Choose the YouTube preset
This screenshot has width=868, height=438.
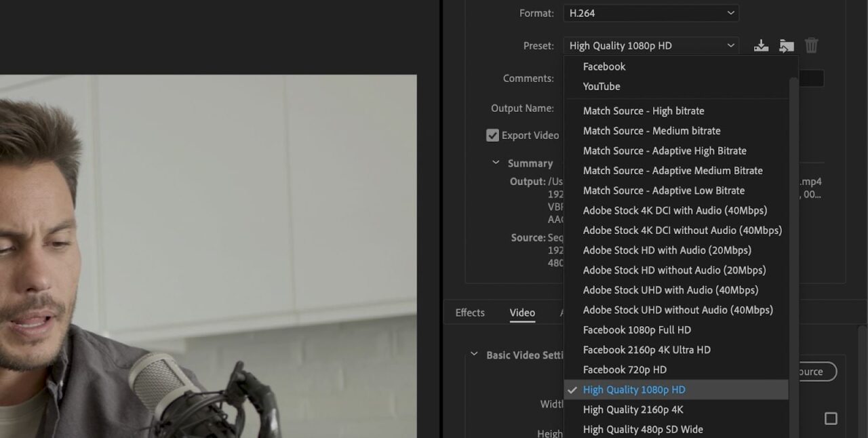click(601, 86)
